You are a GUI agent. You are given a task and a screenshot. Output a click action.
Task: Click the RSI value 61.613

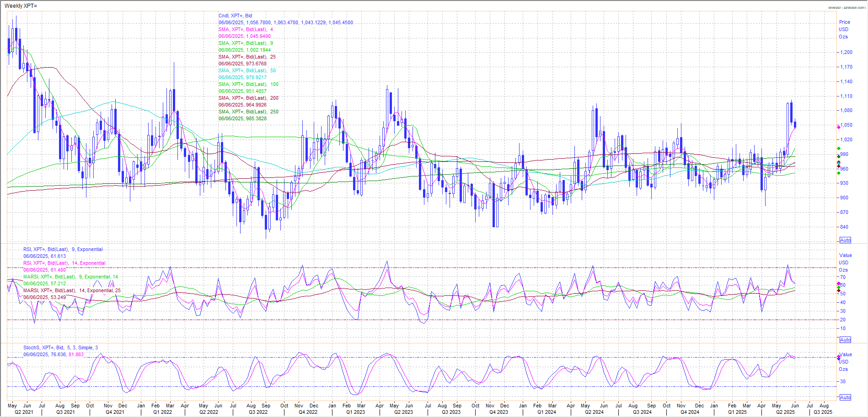click(x=58, y=256)
